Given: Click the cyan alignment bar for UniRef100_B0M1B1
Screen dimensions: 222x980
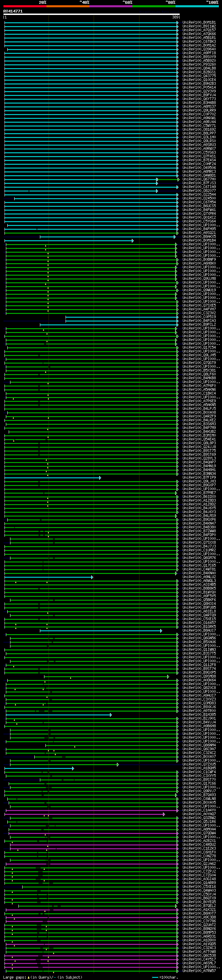Looking at the screenshot, I should point(92,23).
